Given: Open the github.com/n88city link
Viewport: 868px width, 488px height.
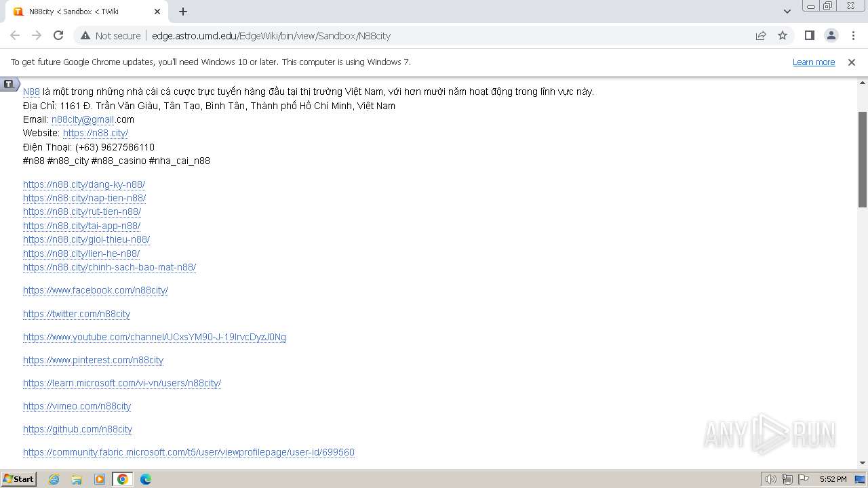Looking at the screenshot, I should point(78,429).
